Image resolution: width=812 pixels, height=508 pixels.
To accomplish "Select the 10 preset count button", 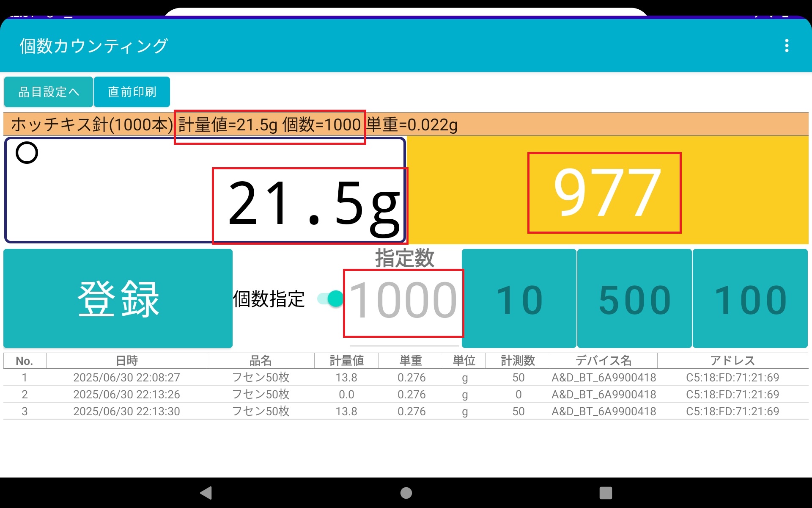I will (x=519, y=299).
